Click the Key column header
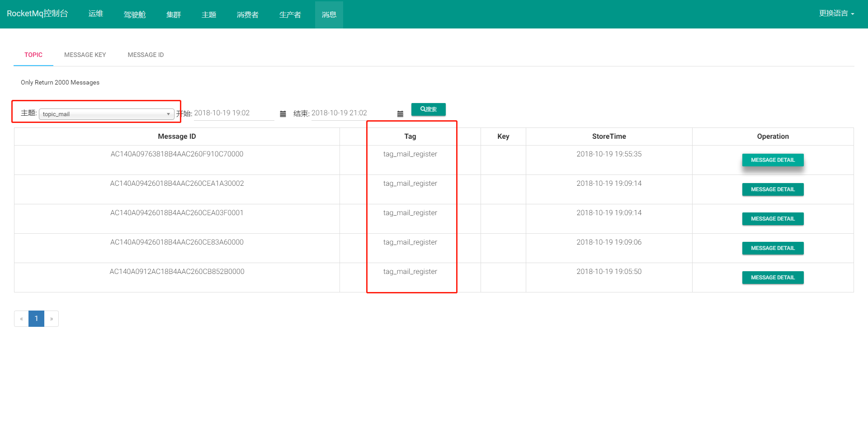 (x=503, y=137)
